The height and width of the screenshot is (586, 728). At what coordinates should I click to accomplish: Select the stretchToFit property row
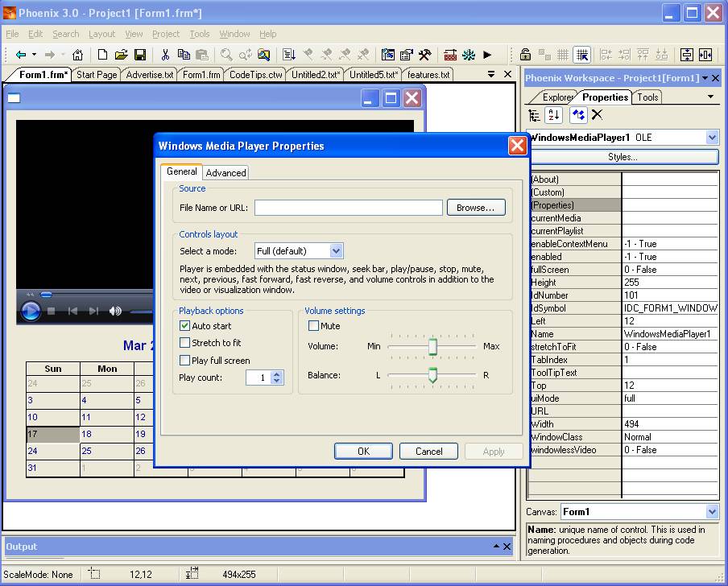coord(623,347)
